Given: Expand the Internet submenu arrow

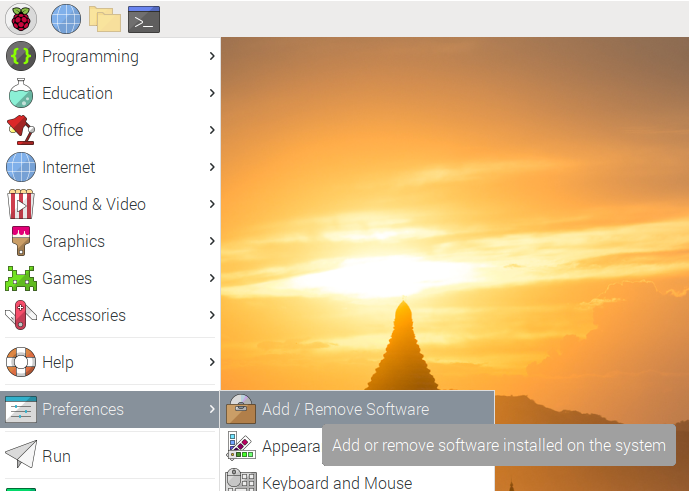Looking at the screenshot, I should [x=212, y=167].
